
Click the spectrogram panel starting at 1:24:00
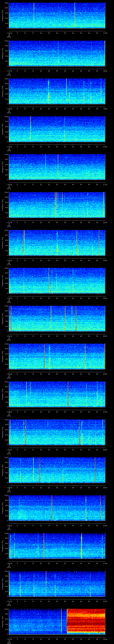coord(57,318)
